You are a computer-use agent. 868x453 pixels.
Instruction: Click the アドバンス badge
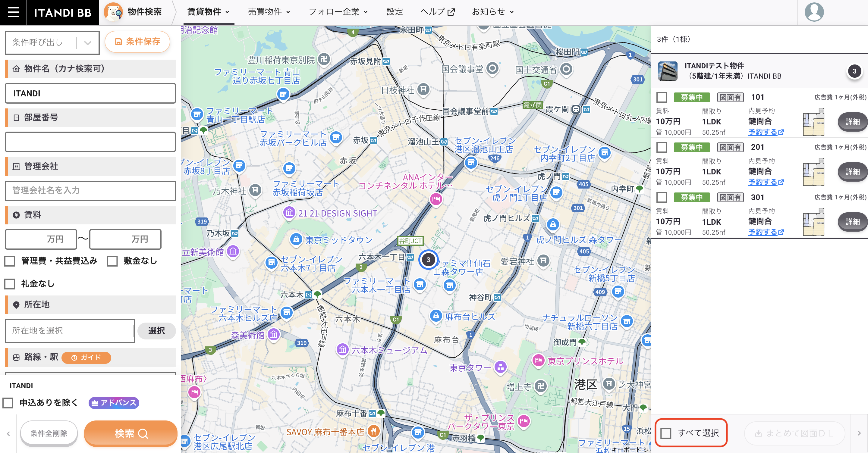point(114,403)
